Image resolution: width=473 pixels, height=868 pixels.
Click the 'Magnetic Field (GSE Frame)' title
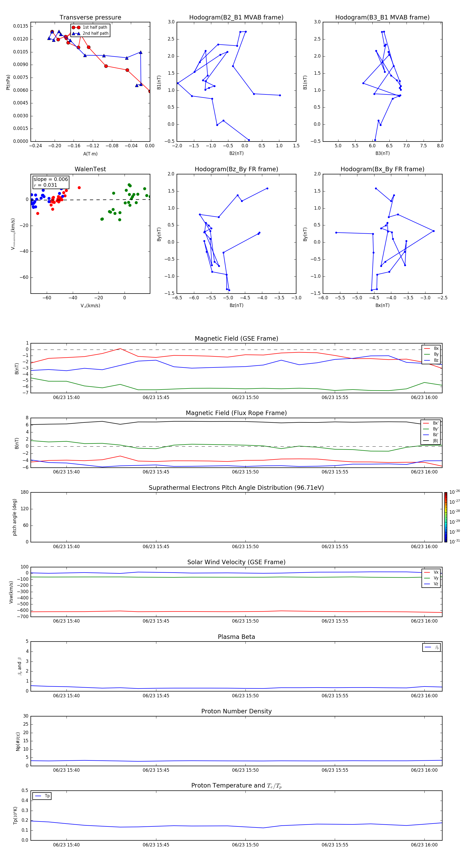click(x=236, y=339)
